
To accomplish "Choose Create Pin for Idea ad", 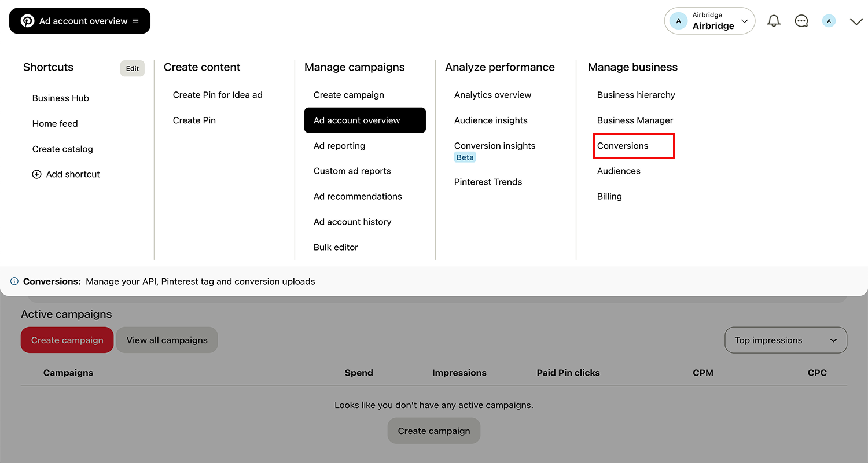I will (218, 95).
